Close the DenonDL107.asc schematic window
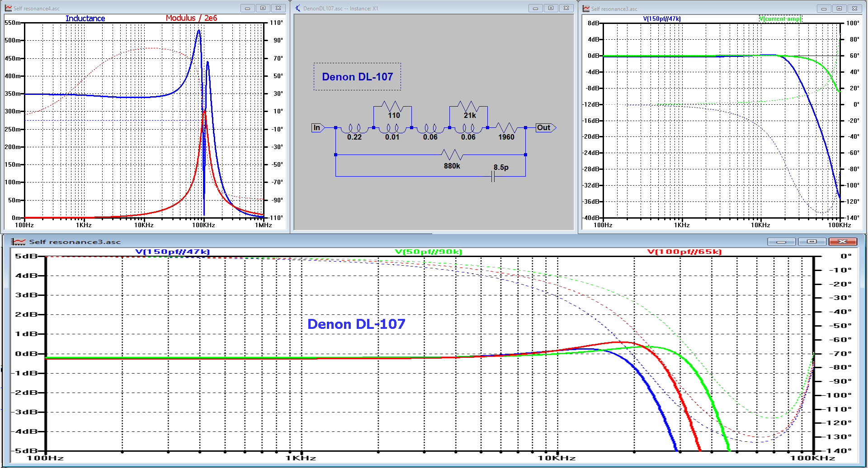Screen dimensions: 868x468 point(566,8)
